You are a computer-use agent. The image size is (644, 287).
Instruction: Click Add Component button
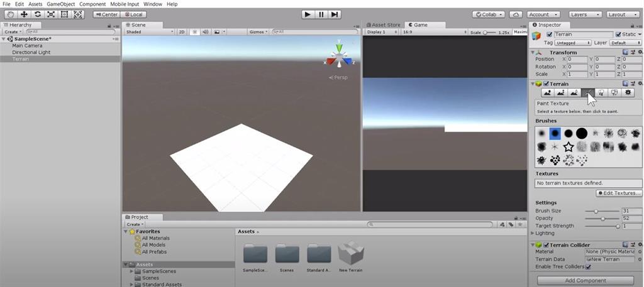pyautogui.click(x=586, y=281)
